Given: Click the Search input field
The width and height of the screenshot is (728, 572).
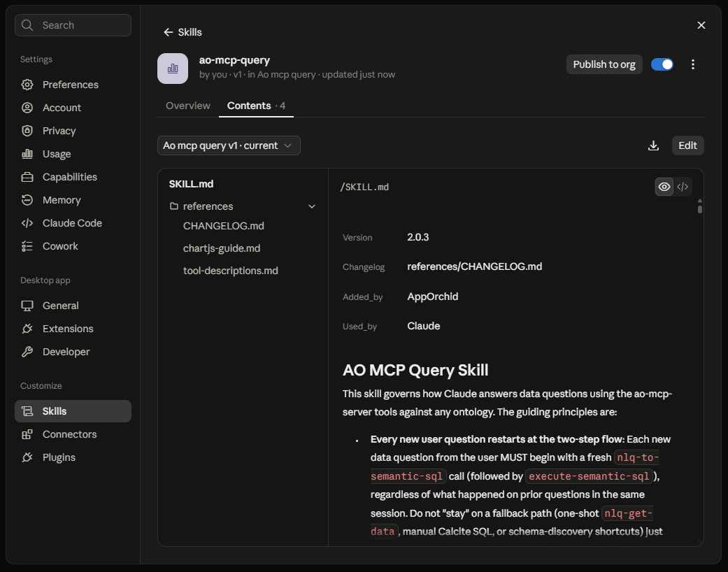Looking at the screenshot, I should coord(73,25).
